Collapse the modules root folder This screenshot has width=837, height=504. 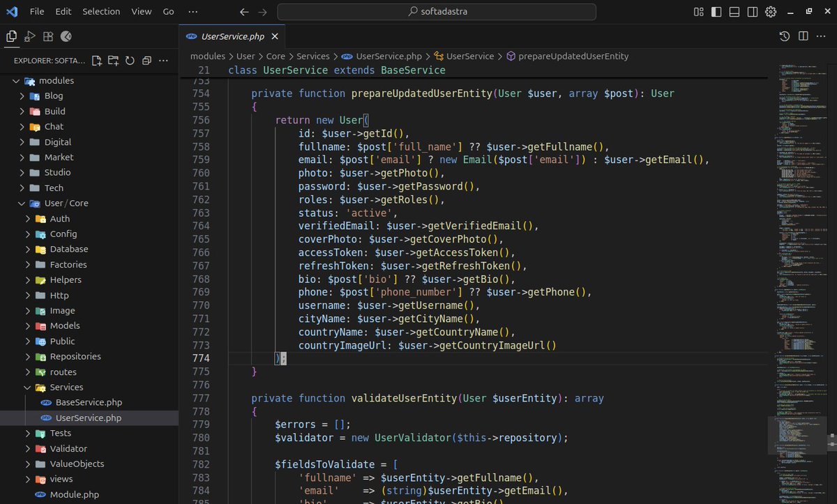click(x=16, y=80)
